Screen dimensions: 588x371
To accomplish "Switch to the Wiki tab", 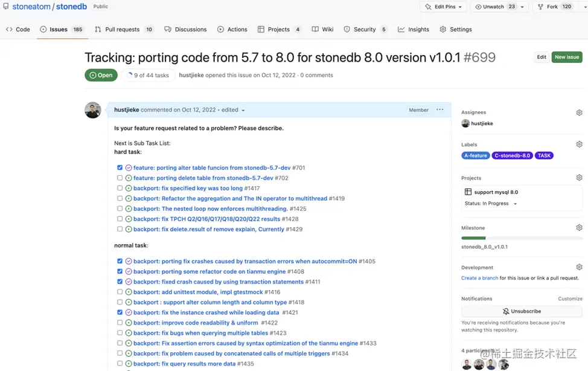I will click(322, 29).
